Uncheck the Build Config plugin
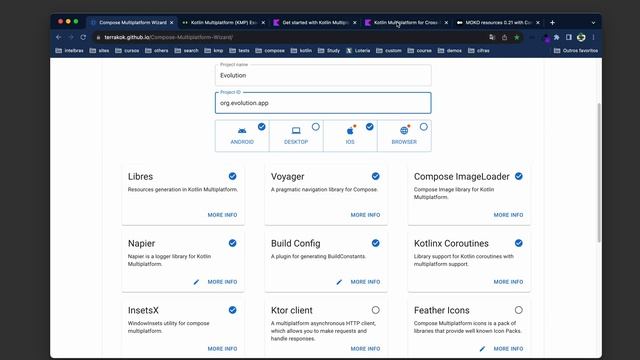Image resolution: width=640 pixels, height=360 pixels. (x=376, y=243)
